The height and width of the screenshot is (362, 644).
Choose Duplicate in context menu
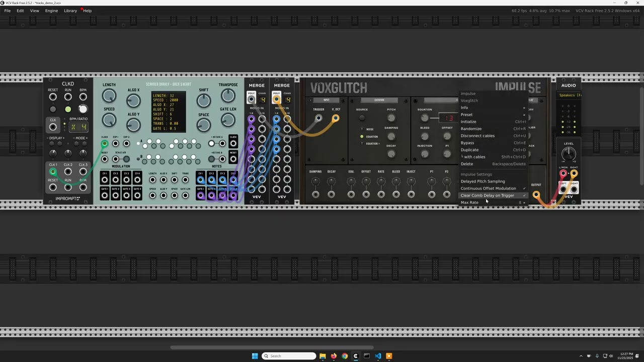(x=493, y=150)
